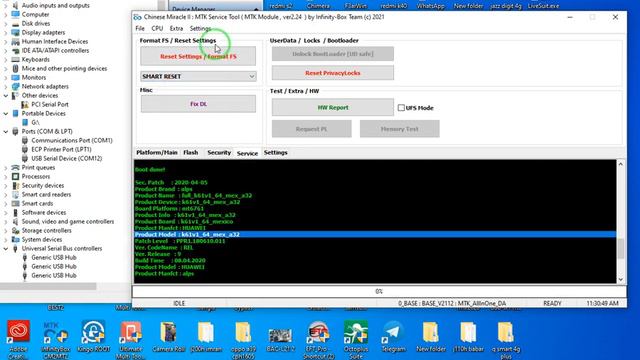This screenshot has height=360, width=640.
Task: Open the Camera Roll folder icon
Action: pos(169,337)
